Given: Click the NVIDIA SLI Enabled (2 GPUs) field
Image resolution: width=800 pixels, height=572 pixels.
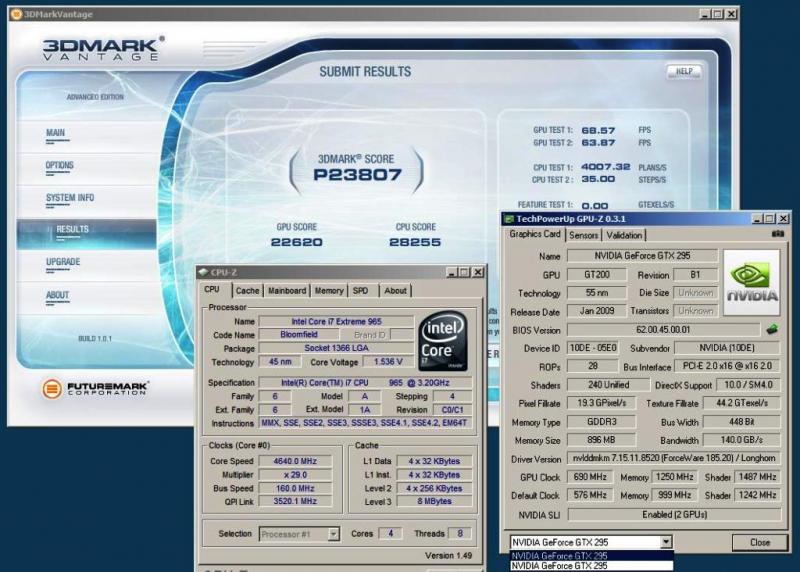Looking at the screenshot, I should 674,514.
